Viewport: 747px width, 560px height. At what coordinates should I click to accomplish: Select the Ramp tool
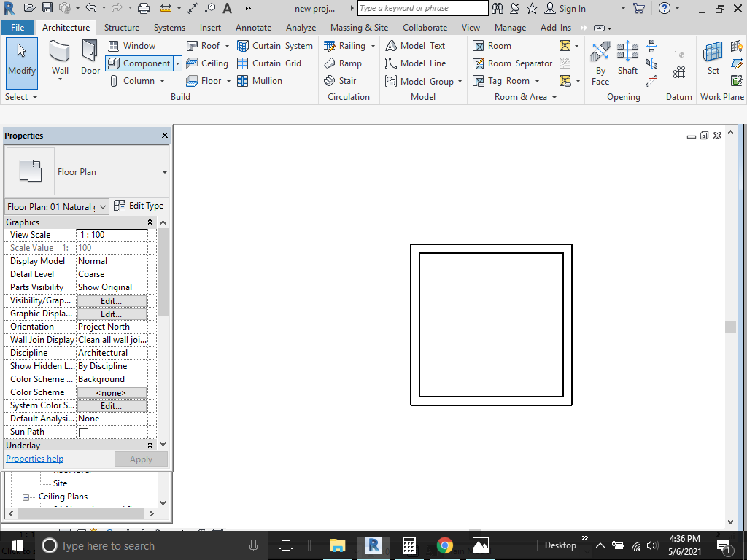tap(343, 63)
